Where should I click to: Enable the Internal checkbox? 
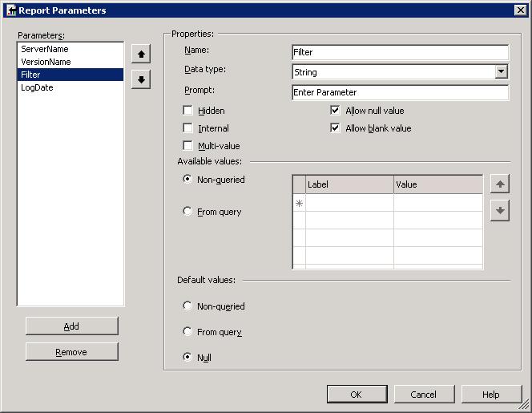click(x=187, y=128)
